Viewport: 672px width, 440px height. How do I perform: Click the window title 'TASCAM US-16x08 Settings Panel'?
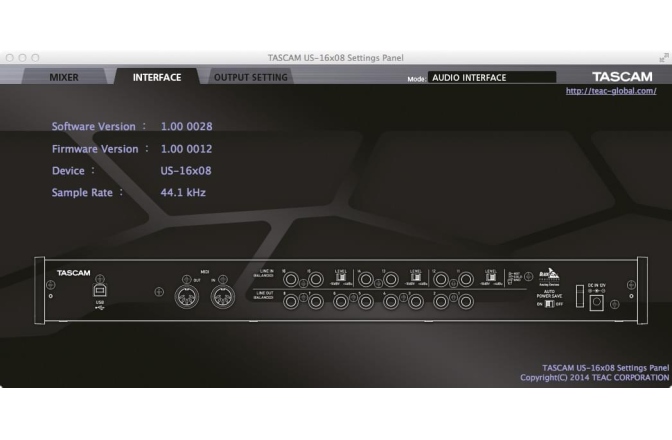[336, 58]
